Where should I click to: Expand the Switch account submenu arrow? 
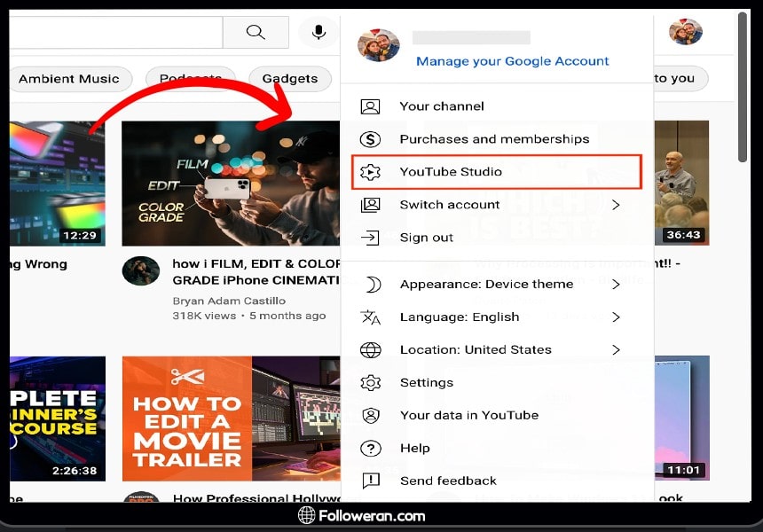coord(616,205)
